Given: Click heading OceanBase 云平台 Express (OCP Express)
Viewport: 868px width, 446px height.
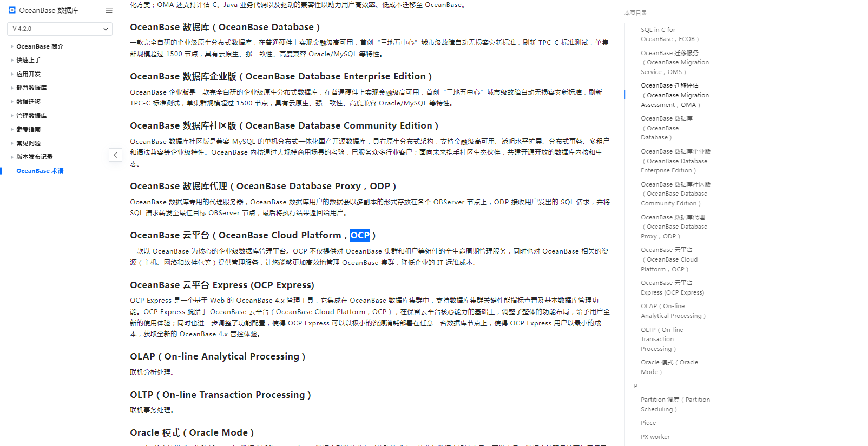Looking at the screenshot, I should pos(222,285).
